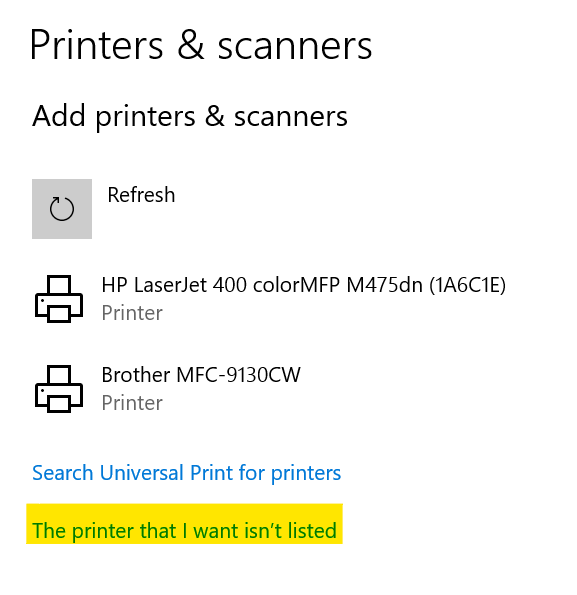Choose the Brother MFC-9130CW entry name
This screenshot has width=577, height=595.
[x=201, y=375]
